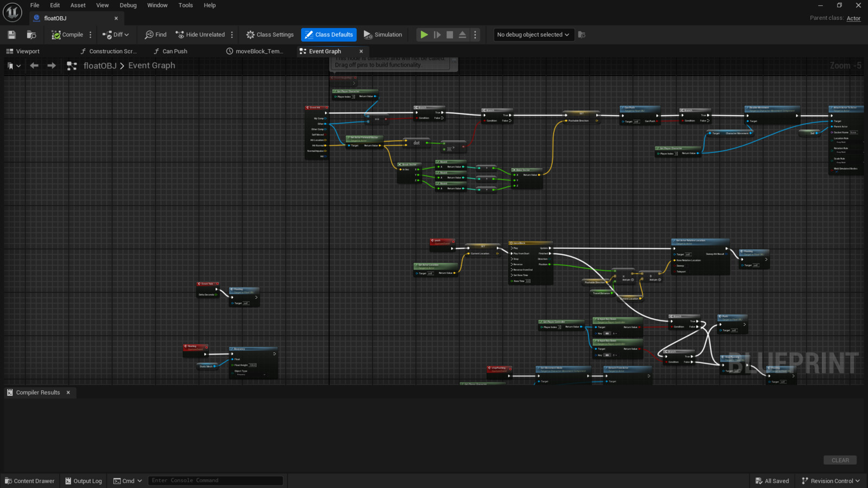
Task: Click the Eject icon
Action: pos(462,35)
